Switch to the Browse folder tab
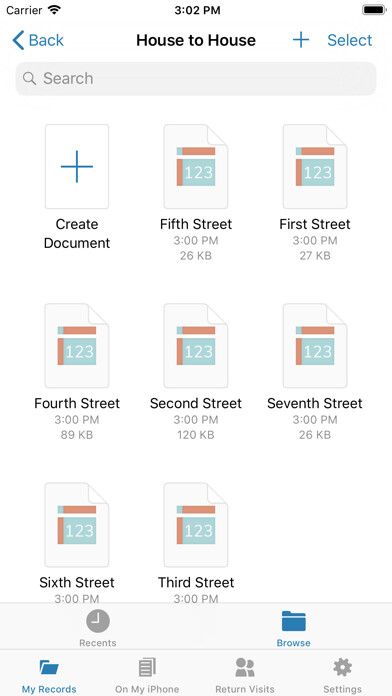Image resolution: width=392 pixels, height=696 pixels. coord(293,628)
